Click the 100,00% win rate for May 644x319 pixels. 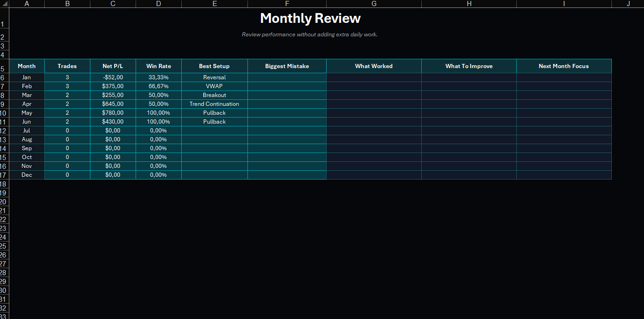click(x=158, y=113)
